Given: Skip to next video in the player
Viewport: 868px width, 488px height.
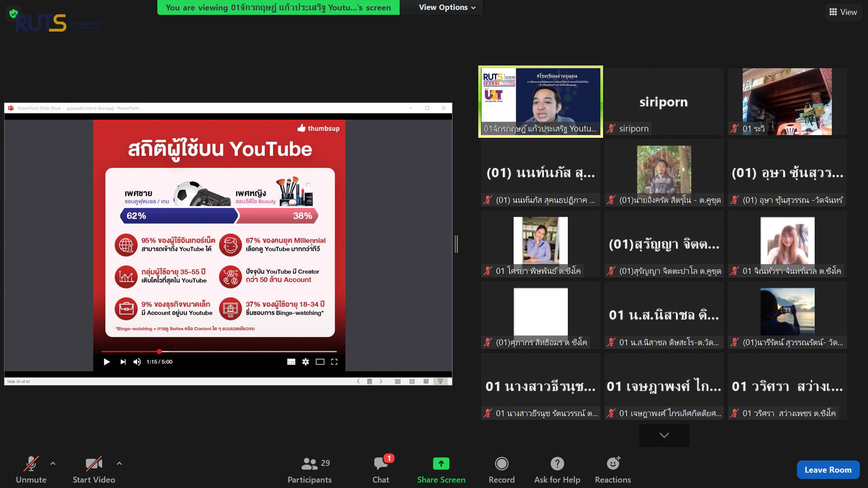Looking at the screenshot, I should [123, 362].
